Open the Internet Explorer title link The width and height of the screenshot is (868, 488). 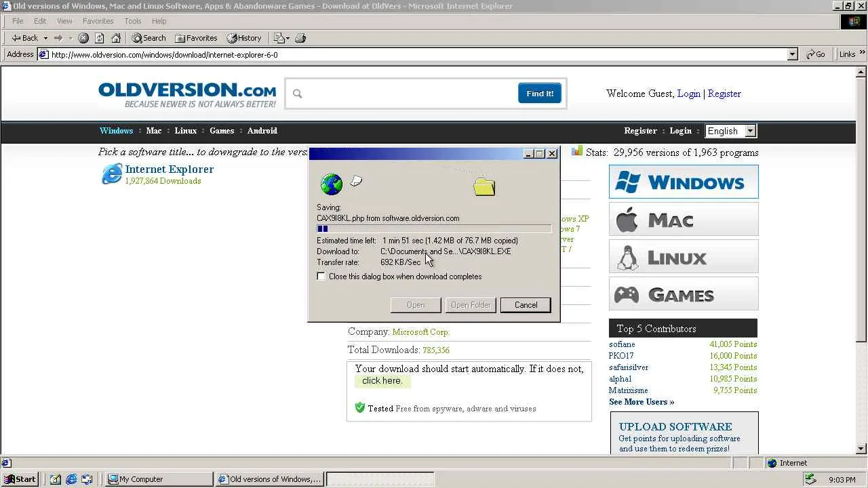170,169
